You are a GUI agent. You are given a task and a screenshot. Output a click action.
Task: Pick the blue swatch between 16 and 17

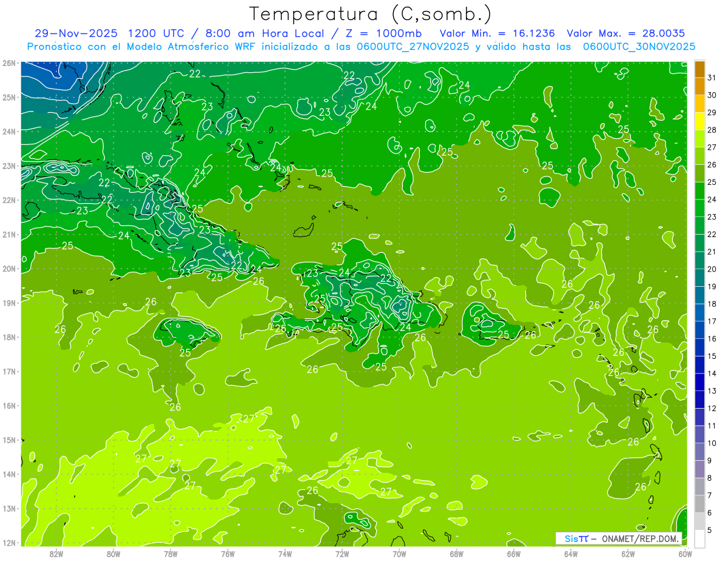coord(699,330)
